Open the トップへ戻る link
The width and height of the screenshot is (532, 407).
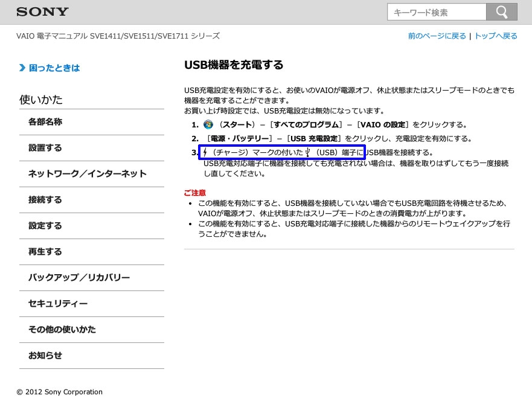(x=496, y=36)
